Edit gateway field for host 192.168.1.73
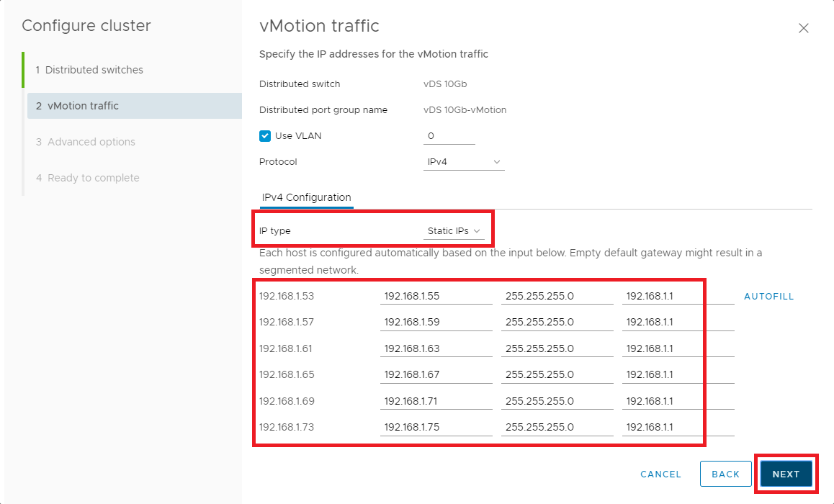The image size is (834, 504). point(678,427)
